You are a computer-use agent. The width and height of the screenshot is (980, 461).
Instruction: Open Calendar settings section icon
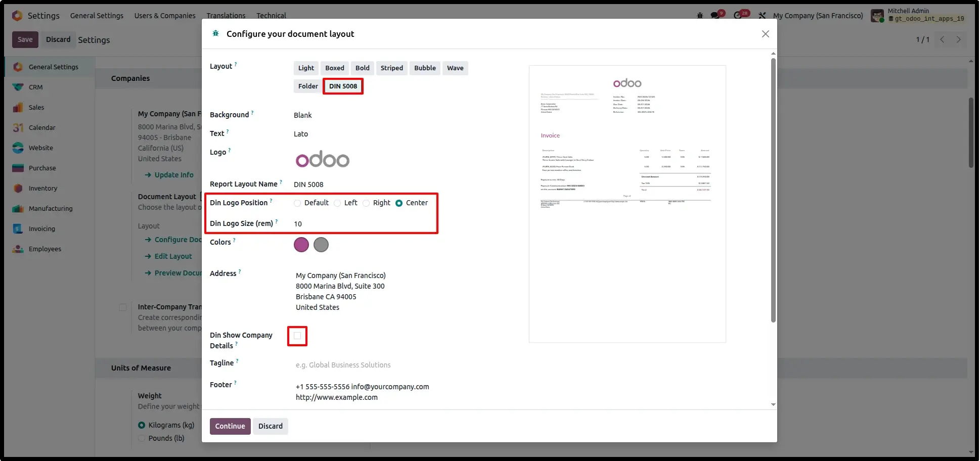coord(18,127)
